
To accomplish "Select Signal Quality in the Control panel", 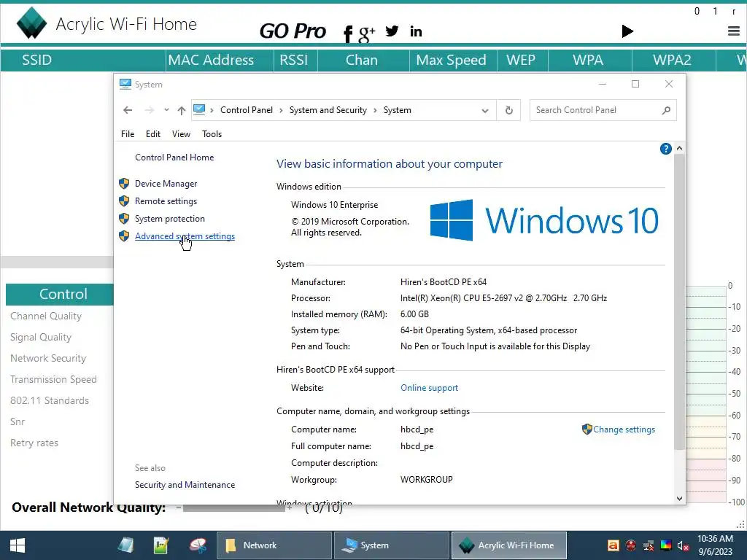I will [41, 337].
